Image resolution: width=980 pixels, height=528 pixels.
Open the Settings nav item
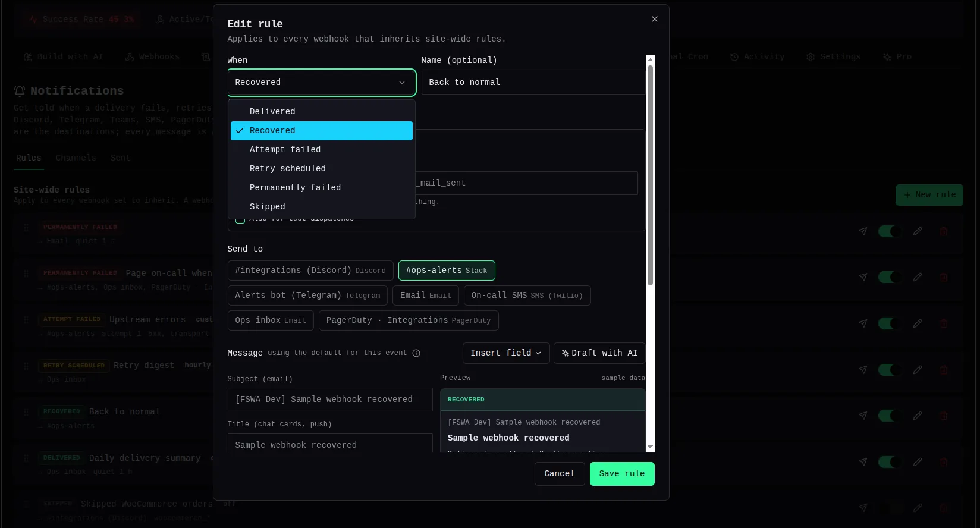click(833, 57)
